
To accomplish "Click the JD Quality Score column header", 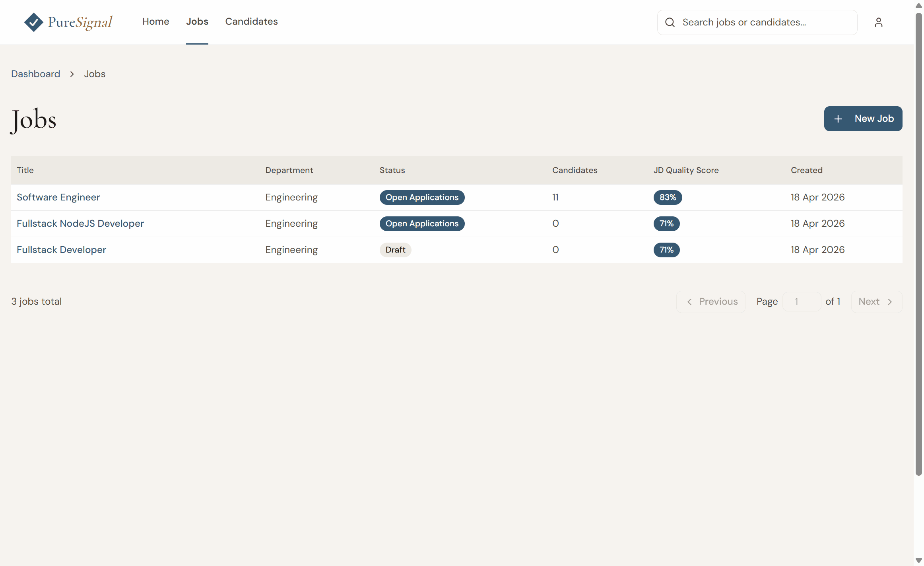I will [x=686, y=170].
